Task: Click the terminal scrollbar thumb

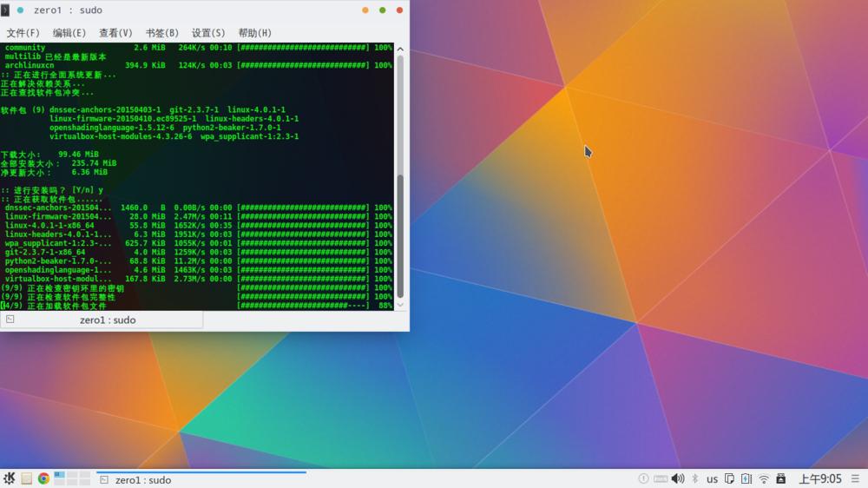Action: (x=400, y=236)
